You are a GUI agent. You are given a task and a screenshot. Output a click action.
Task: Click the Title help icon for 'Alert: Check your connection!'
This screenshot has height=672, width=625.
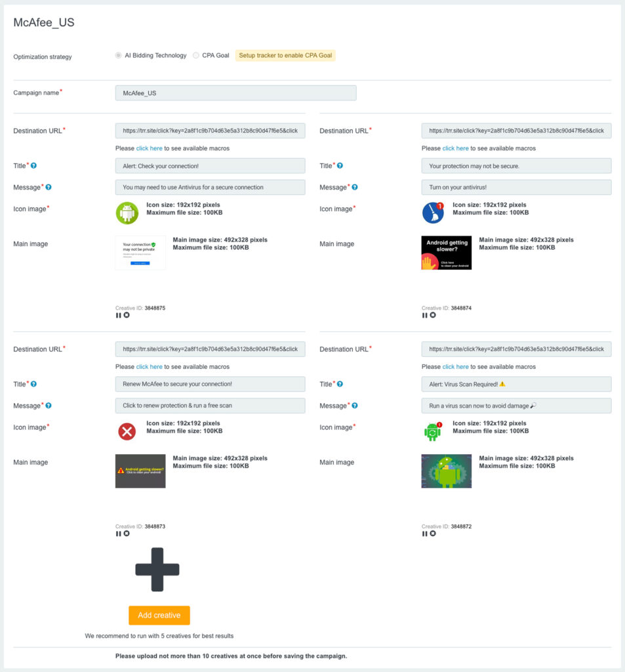(x=33, y=166)
